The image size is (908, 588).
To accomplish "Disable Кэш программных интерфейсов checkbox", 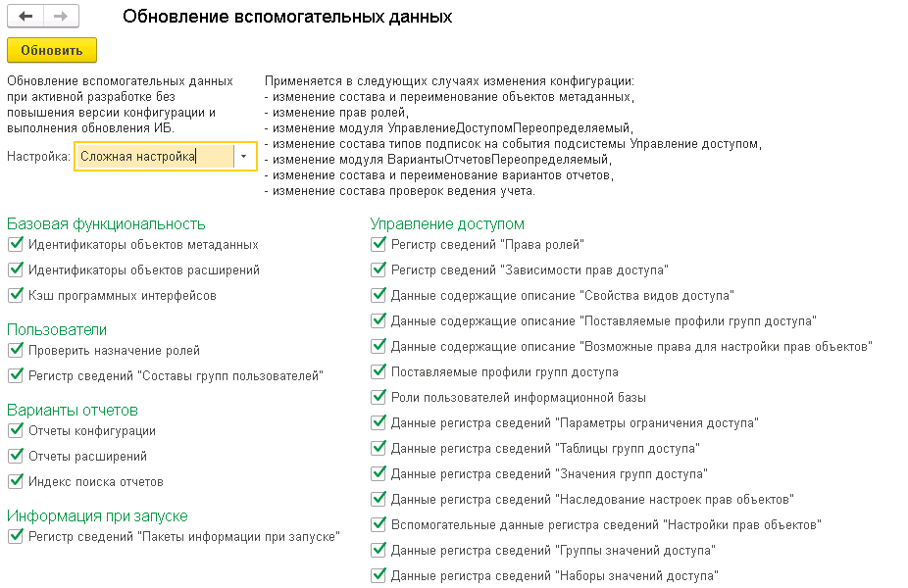I will 16,295.
